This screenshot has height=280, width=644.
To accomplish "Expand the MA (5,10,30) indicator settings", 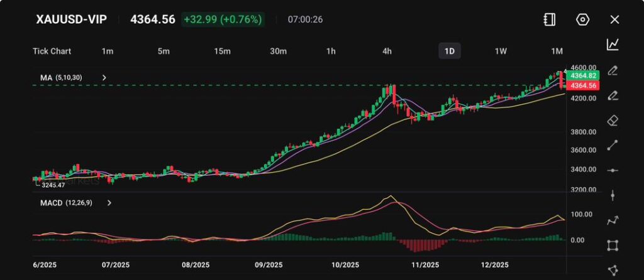I will tap(104, 78).
